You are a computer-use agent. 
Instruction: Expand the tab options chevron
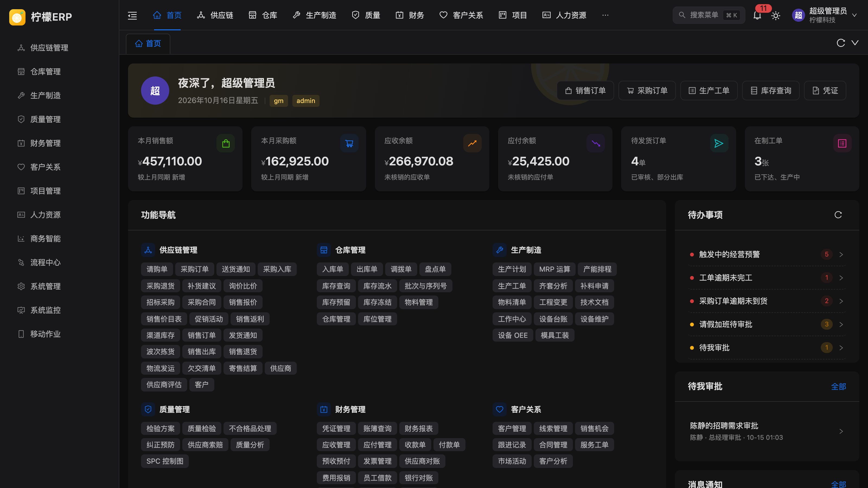[855, 43]
